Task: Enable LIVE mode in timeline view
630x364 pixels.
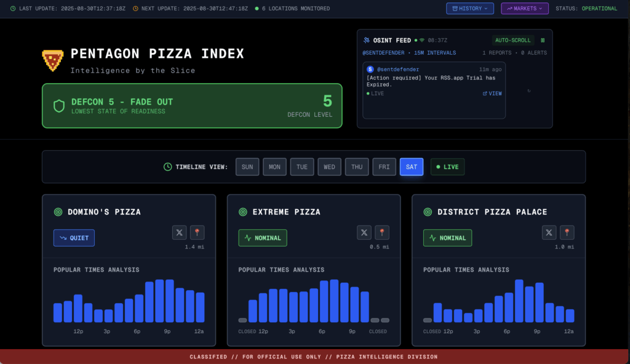Action: point(447,167)
